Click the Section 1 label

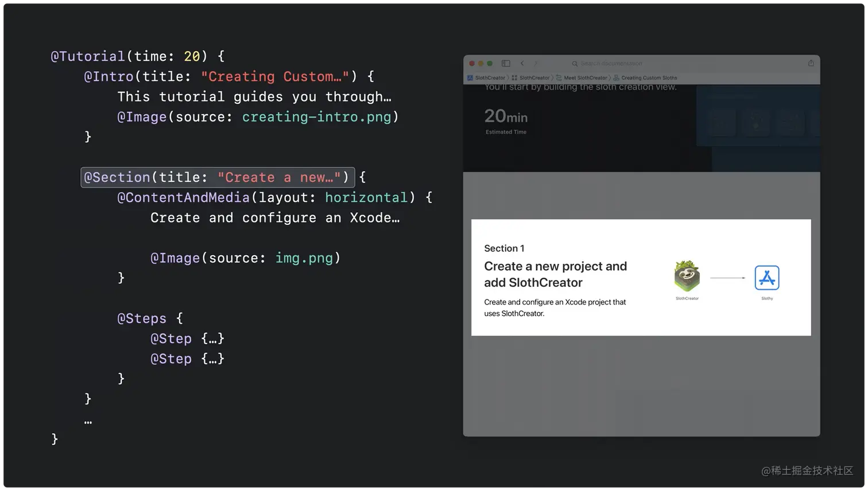[x=504, y=248]
